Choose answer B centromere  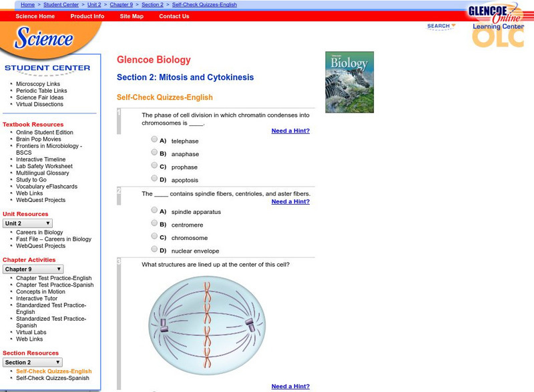(154, 223)
